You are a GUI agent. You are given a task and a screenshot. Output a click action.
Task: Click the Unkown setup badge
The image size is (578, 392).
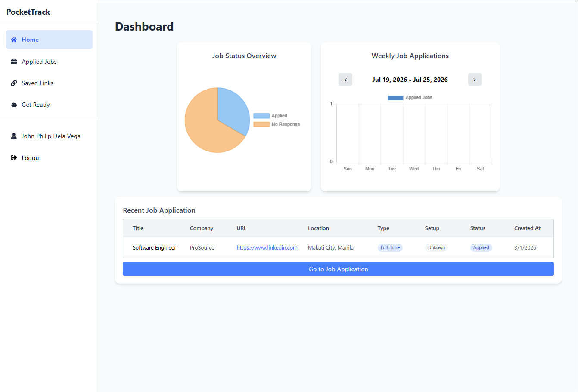436,247
